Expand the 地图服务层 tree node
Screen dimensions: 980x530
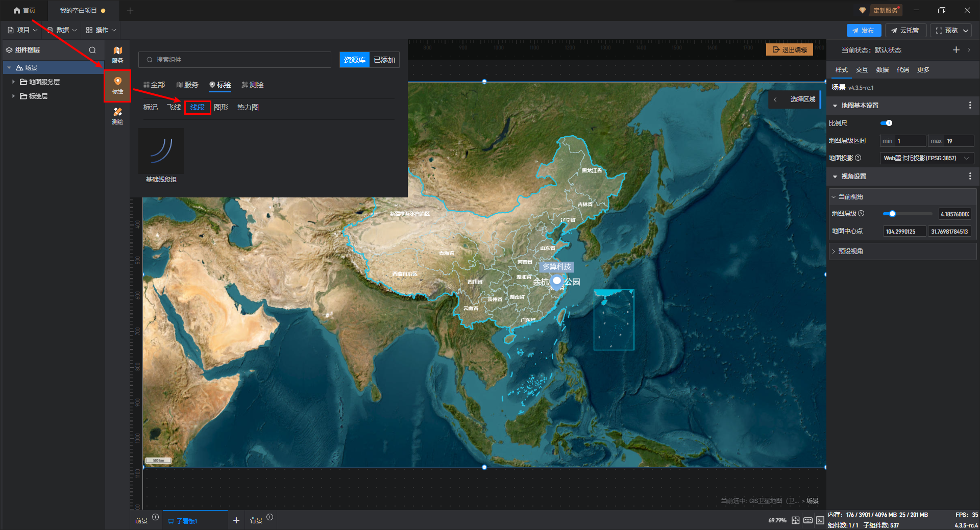13,82
